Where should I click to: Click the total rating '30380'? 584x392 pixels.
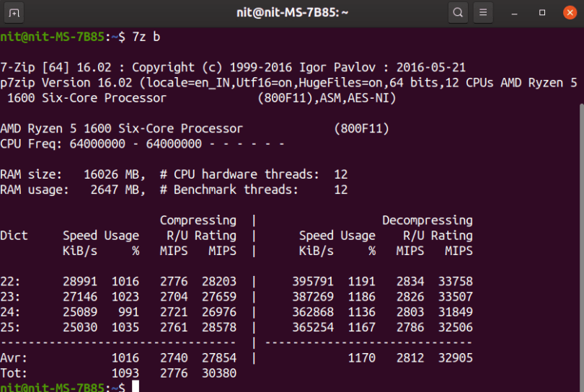(x=219, y=373)
